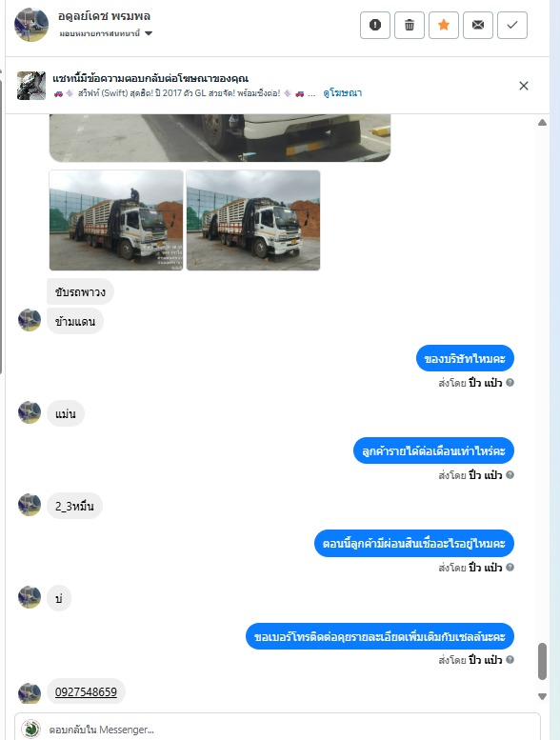560x740 pixels.
Task: Click the scroll up arrow in chat
Action: click(543, 123)
